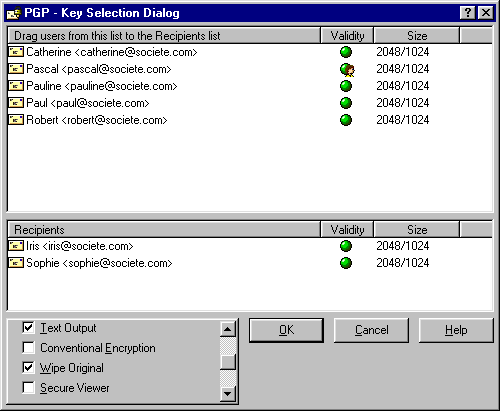Image resolution: width=500 pixels, height=411 pixels.
Task: Click Iris's key icon in Recipients
Action: pos(16,246)
